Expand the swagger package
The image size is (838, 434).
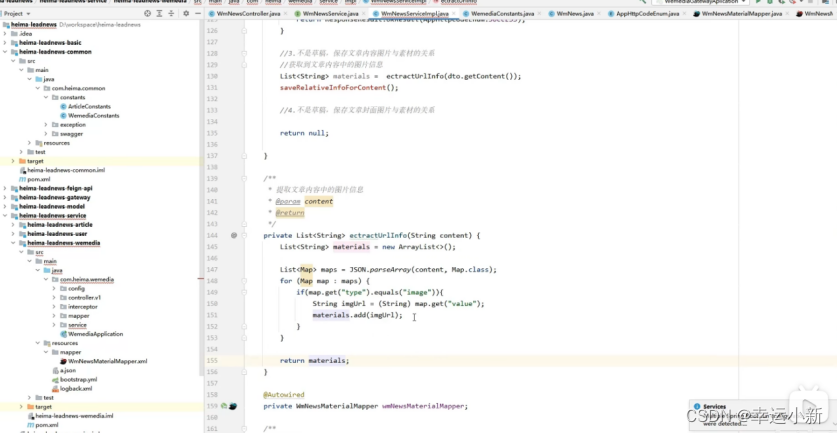click(46, 134)
